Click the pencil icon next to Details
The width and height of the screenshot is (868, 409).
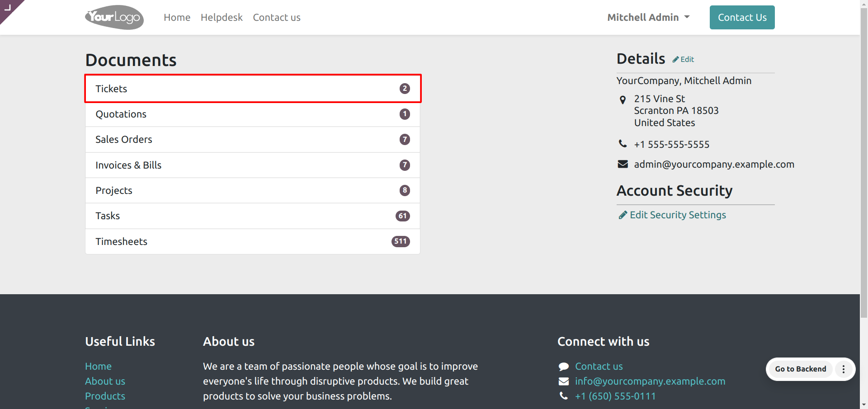pyautogui.click(x=675, y=60)
